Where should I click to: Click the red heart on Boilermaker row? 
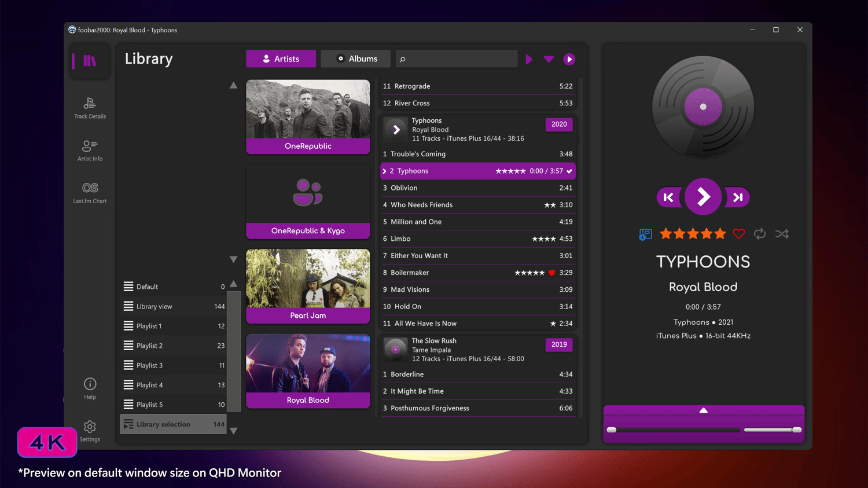pyautogui.click(x=551, y=273)
